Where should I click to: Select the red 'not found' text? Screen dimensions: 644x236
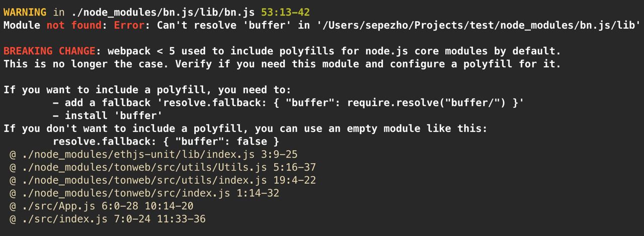tap(74, 25)
